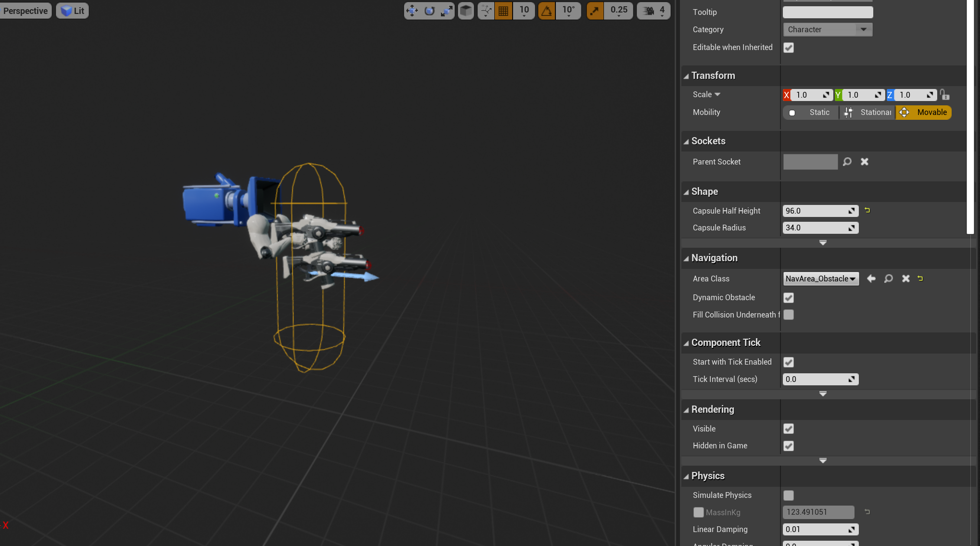
Task: Disable grid snapping
Action: tap(503, 10)
